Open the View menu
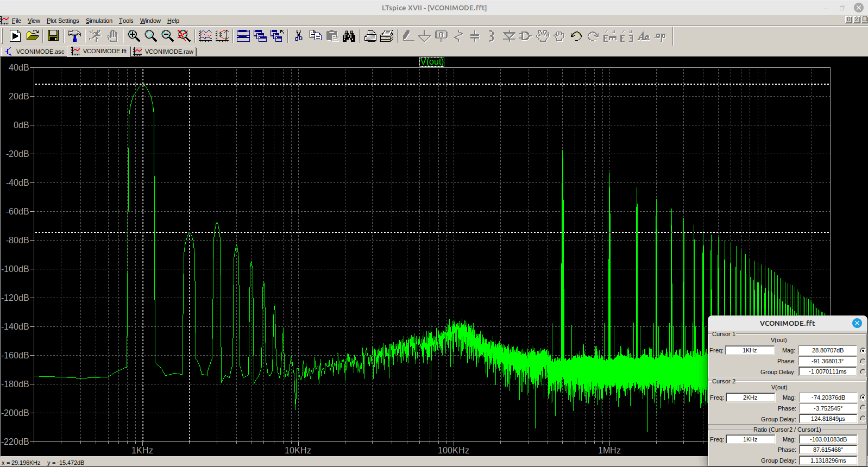The height and width of the screenshot is (467, 868). click(34, 21)
